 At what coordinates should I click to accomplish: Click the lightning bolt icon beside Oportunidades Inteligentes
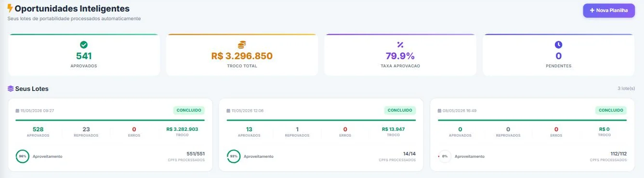tap(10, 9)
